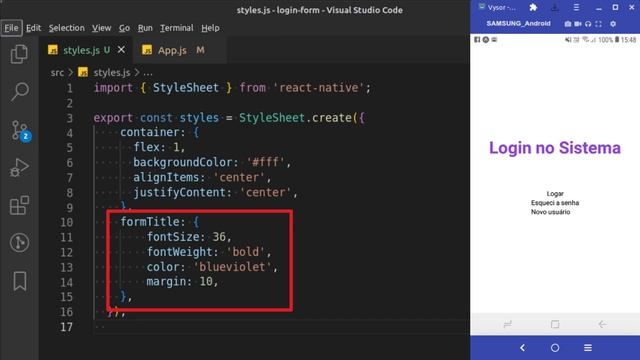Click on 'container' key in code
The width and height of the screenshot is (640, 360).
coord(149,132)
